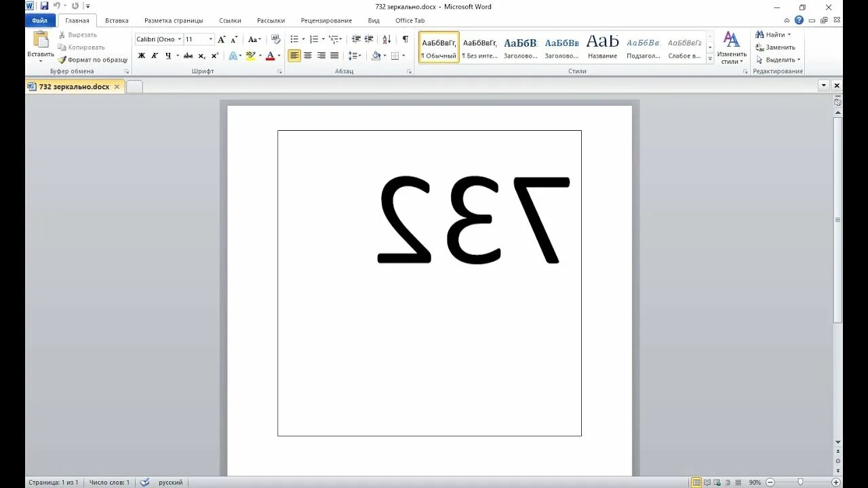Switch to Print Layout view in status bar
868x488 pixels.
(696, 483)
